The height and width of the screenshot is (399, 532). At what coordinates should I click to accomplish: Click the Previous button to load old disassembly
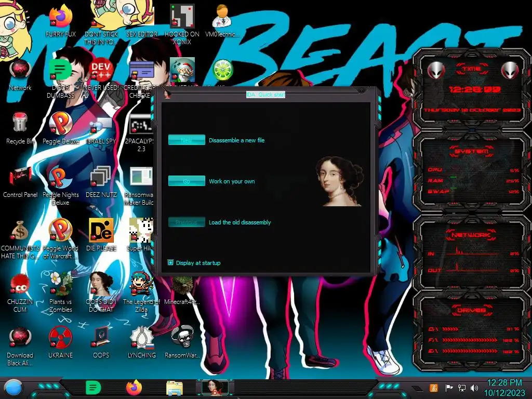point(187,222)
